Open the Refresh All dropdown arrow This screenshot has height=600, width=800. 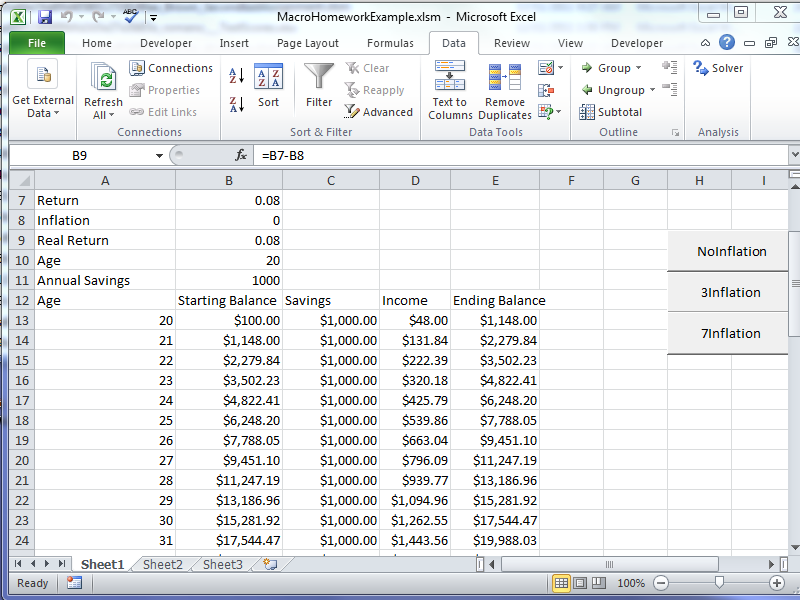pyautogui.click(x=103, y=115)
